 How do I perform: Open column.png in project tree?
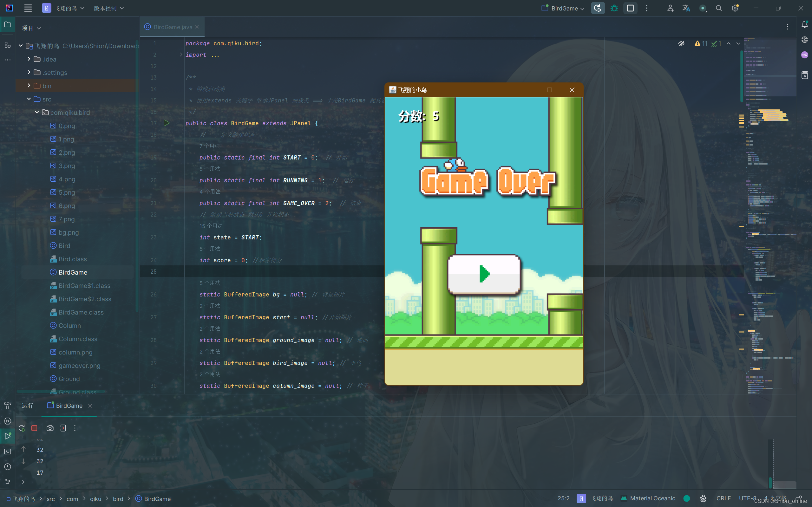point(75,352)
